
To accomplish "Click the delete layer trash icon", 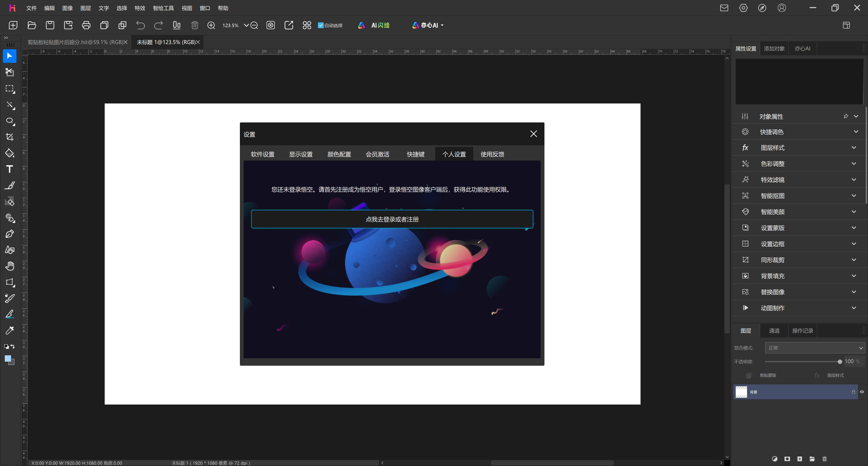I will [x=825, y=459].
